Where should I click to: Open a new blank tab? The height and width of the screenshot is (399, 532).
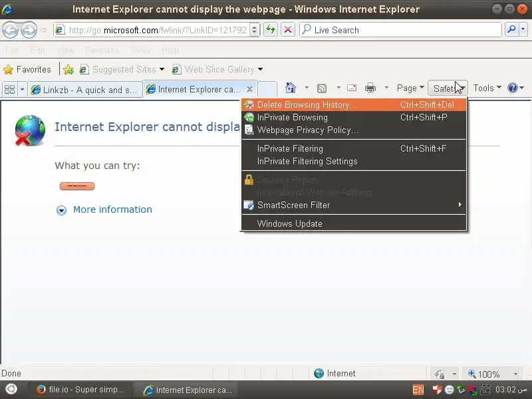(268, 90)
